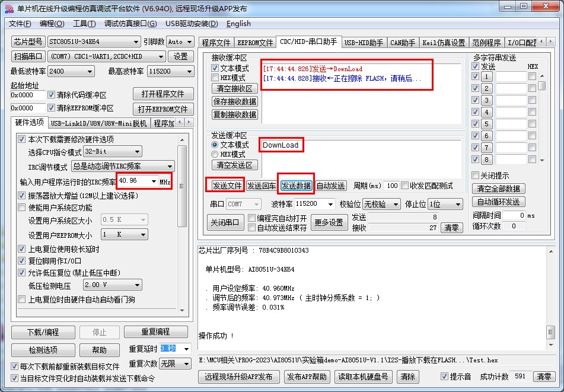Click the hardware options tab strip left scroll arrow
Screen dimensions: 564x392
180,122
